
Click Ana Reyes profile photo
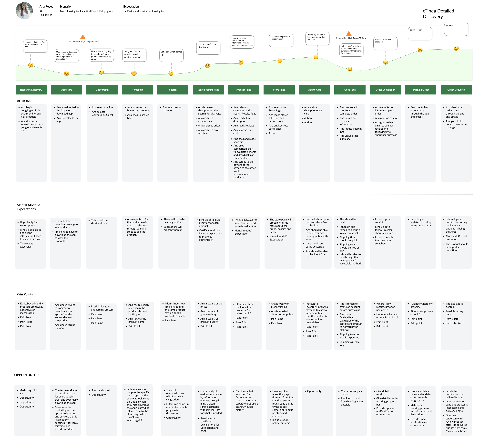tap(24, 11)
